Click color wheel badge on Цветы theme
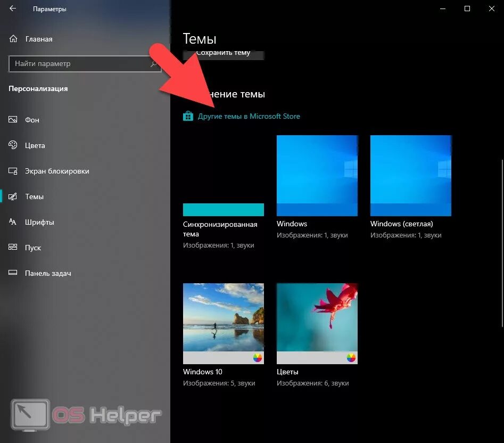504x443 pixels. [351, 357]
